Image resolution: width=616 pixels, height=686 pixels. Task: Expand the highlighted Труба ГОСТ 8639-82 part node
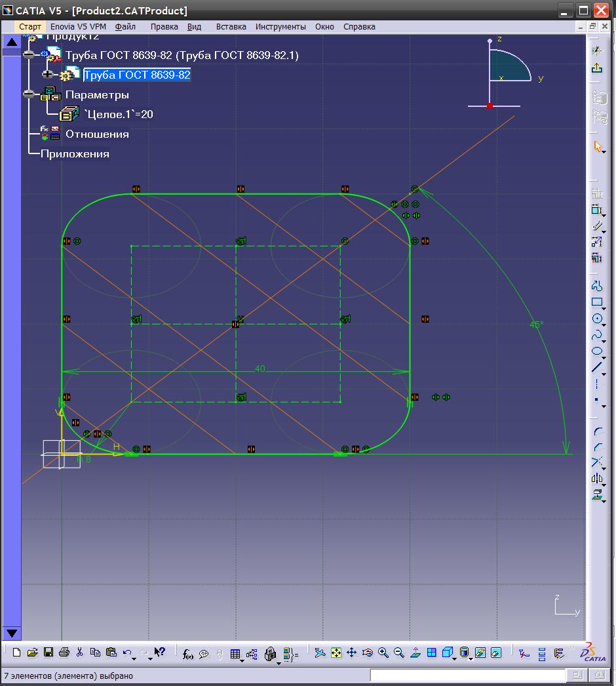coord(47,74)
